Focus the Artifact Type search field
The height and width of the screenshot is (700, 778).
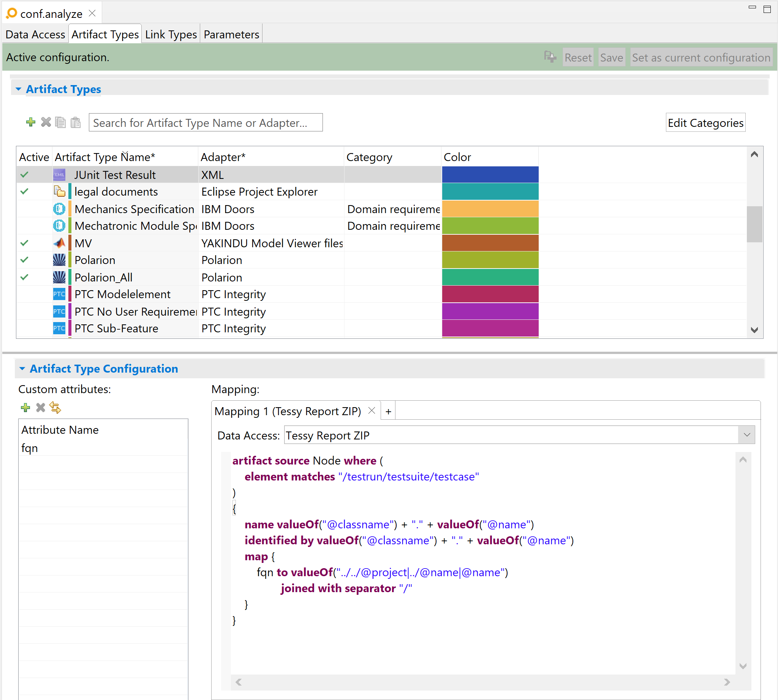[206, 123]
